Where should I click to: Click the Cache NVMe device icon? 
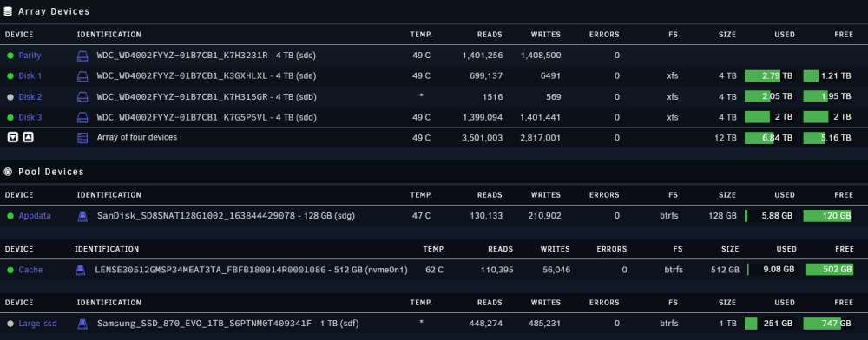[81, 270]
